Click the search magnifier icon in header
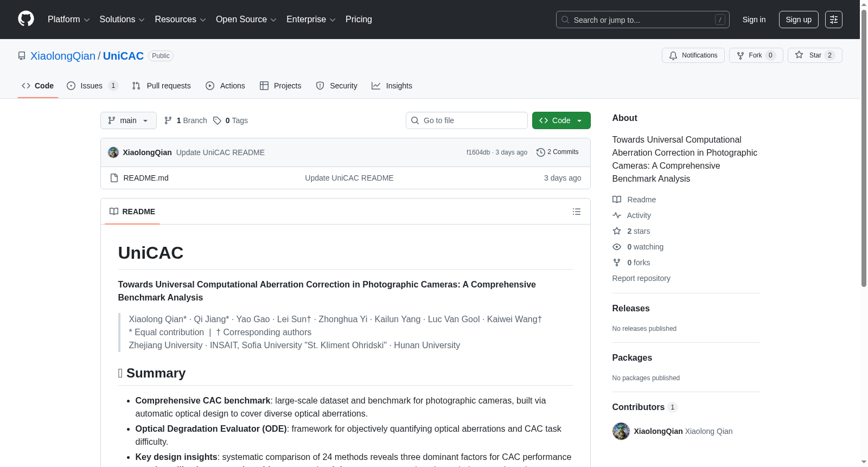The height and width of the screenshot is (467, 868). click(565, 20)
